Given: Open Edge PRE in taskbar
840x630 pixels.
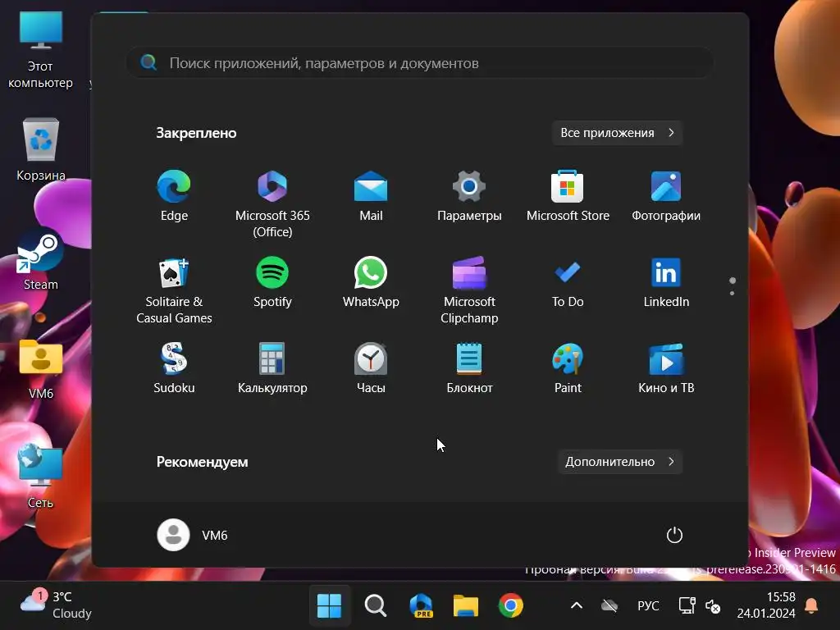Looking at the screenshot, I should [421, 606].
